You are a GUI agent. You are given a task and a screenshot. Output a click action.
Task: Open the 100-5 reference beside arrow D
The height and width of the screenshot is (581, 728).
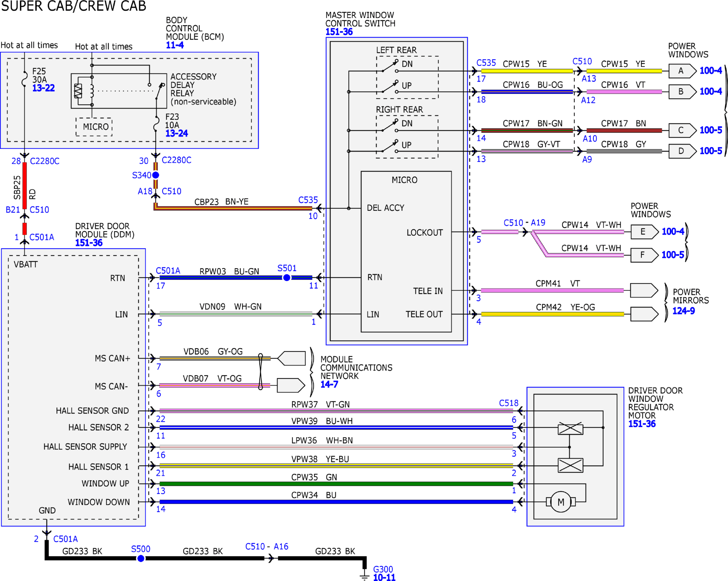[x=711, y=151]
